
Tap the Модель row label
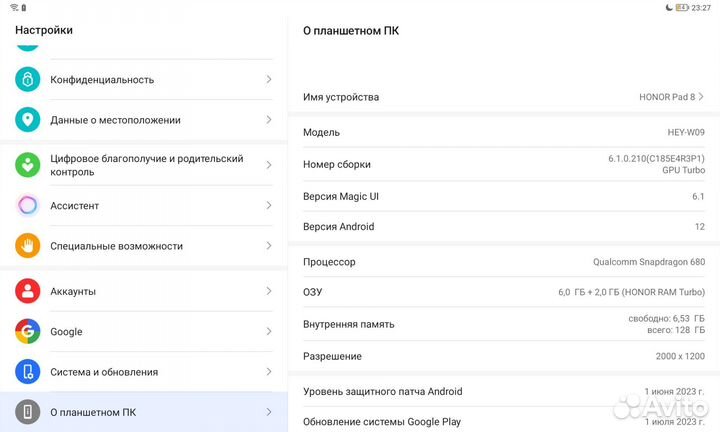[x=321, y=132]
